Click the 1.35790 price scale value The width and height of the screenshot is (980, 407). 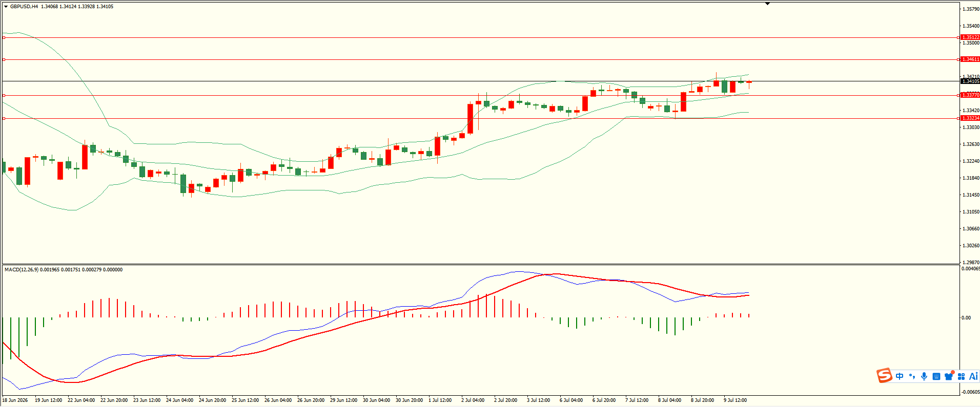point(971,9)
